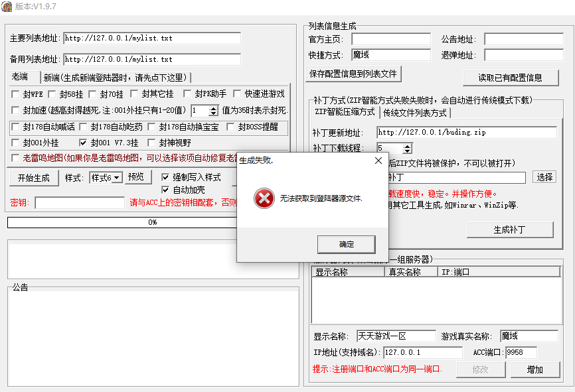The width and height of the screenshot is (575, 392).
Task: Tick the 封WPE checkbox
Action: (15, 94)
